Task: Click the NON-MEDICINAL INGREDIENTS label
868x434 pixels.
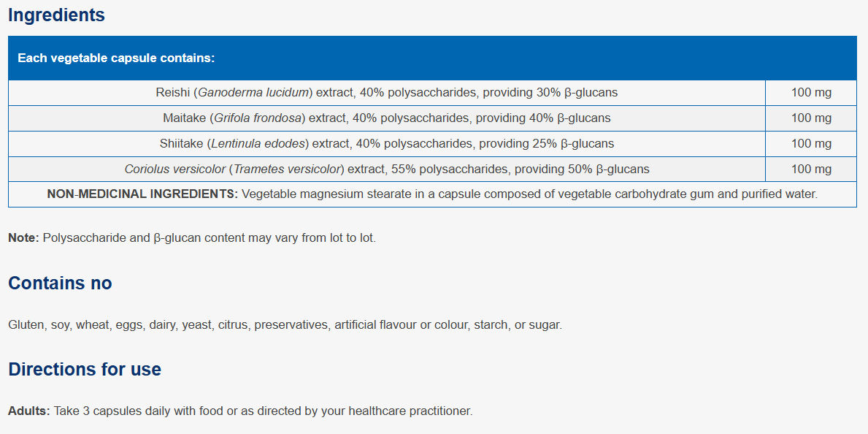Action: [x=143, y=194]
